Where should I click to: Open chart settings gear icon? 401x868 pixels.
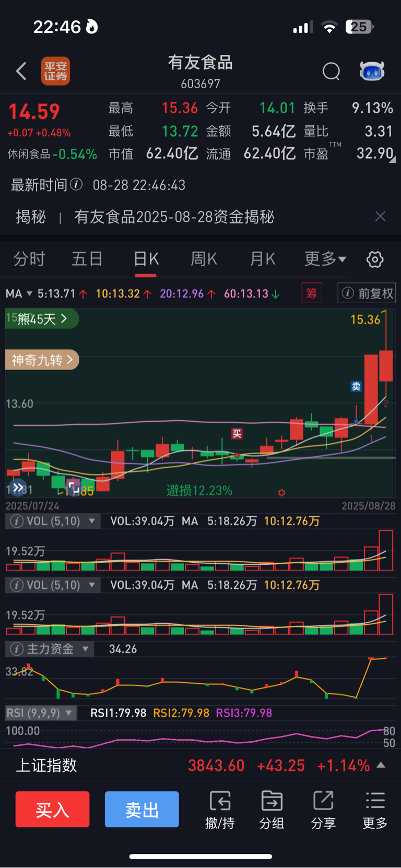pos(375,259)
